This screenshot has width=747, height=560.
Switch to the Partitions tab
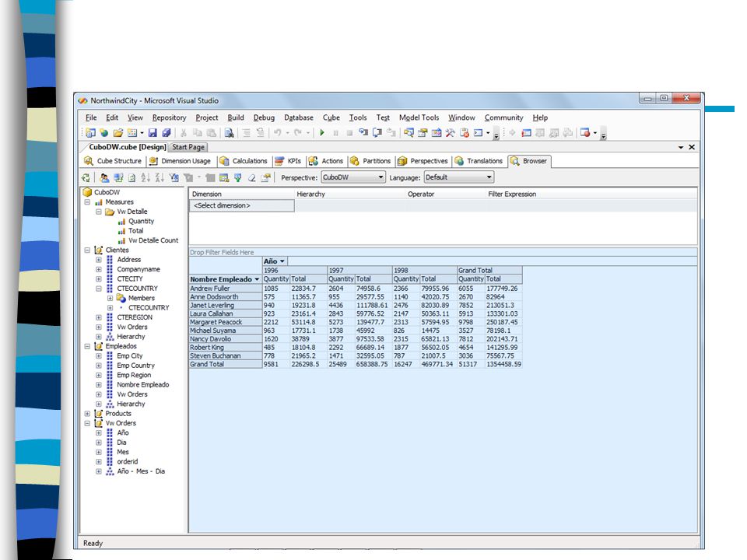tap(370, 161)
